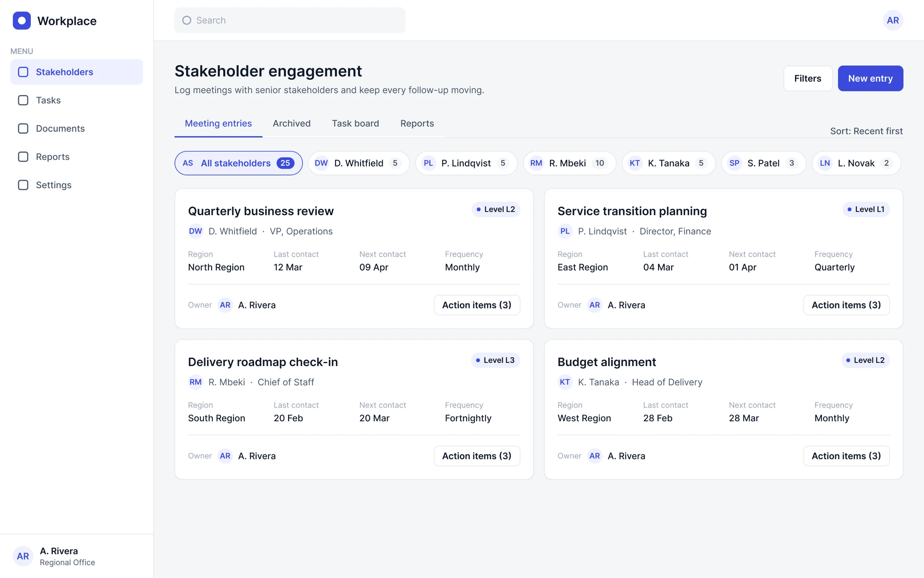Click the Tasks sidebar icon

pos(23,100)
